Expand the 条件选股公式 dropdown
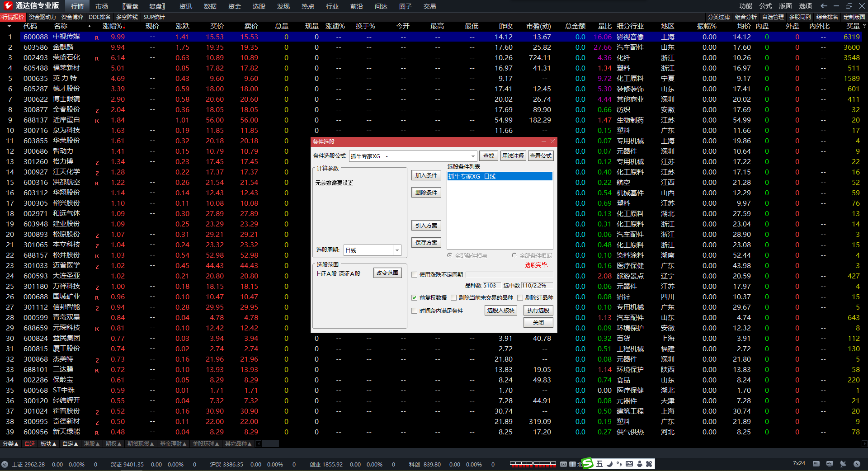Image resolution: width=868 pixels, height=471 pixels. pyautogui.click(x=473, y=156)
